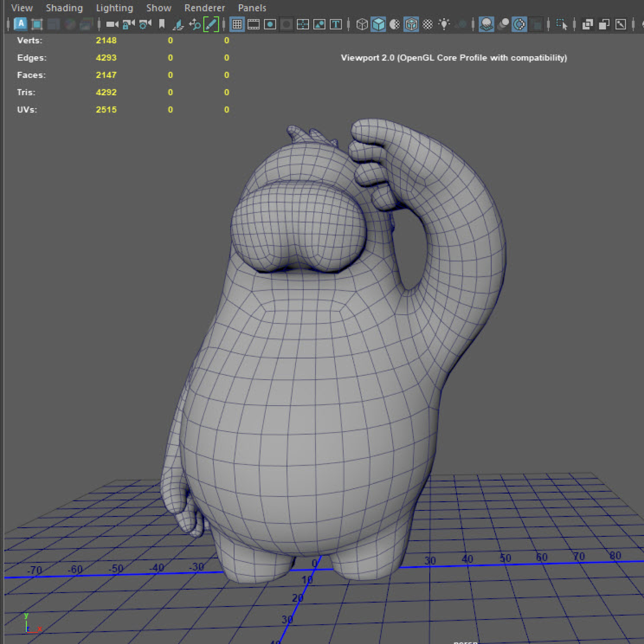Click the UVs count 2515
This screenshot has width=644, height=644.
click(x=106, y=110)
